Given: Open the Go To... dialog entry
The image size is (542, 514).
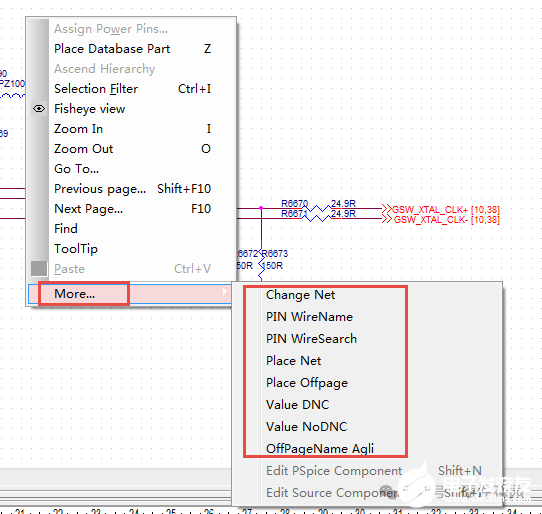Looking at the screenshot, I should click(x=131, y=169).
